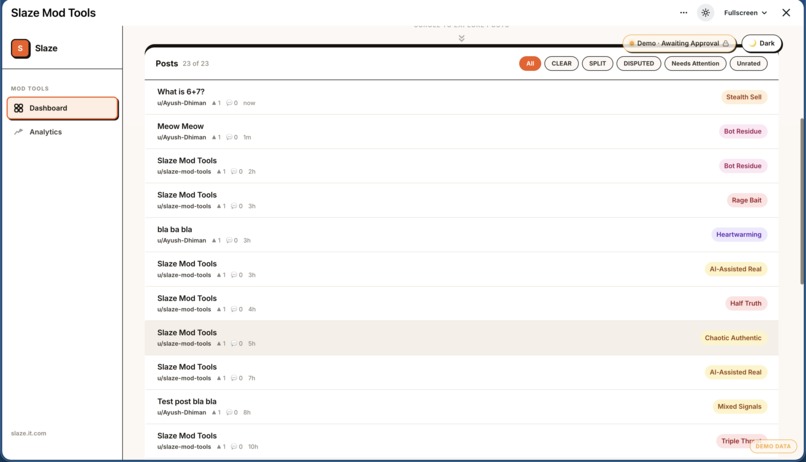Image resolution: width=806 pixels, height=462 pixels.
Task: Click the Stealth Sell tag
Action: [743, 97]
